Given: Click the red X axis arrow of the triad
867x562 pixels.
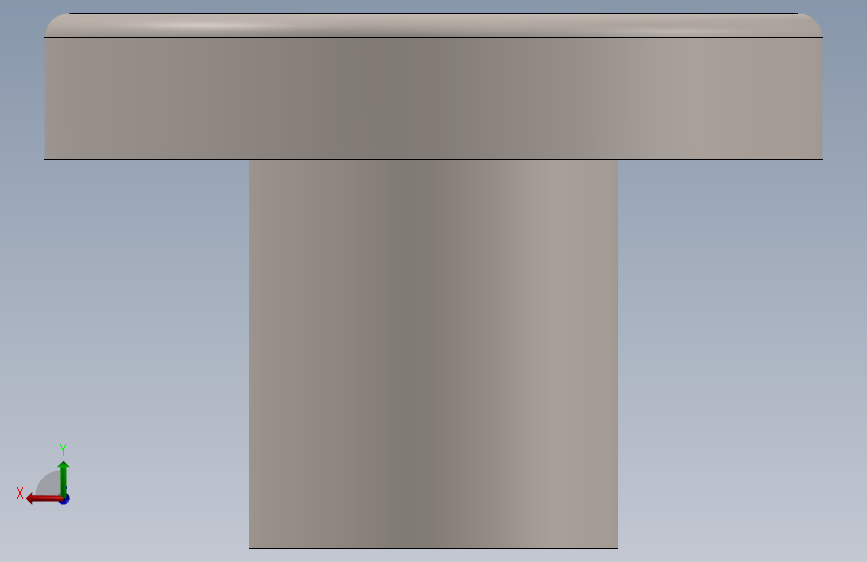Looking at the screenshot, I should pyautogui.click(x=43, y=499).
